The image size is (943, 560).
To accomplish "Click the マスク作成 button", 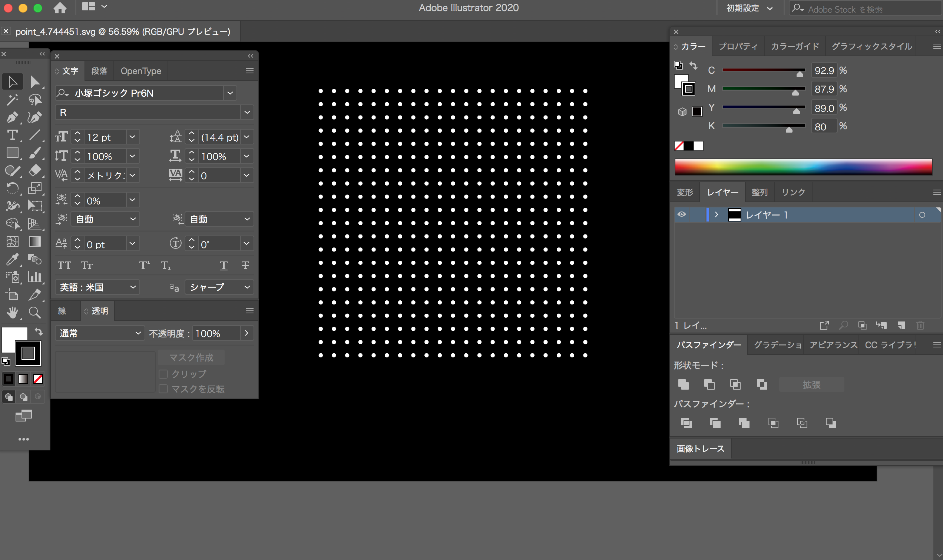I will [x=191, y=357].
